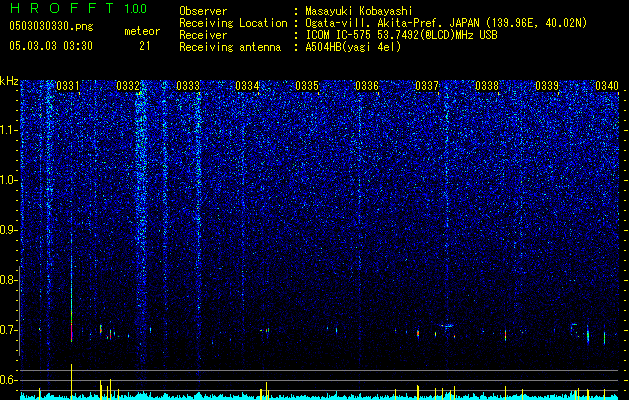
Task: Click the 0334 time marker
Action: click(x=247, y=86)
